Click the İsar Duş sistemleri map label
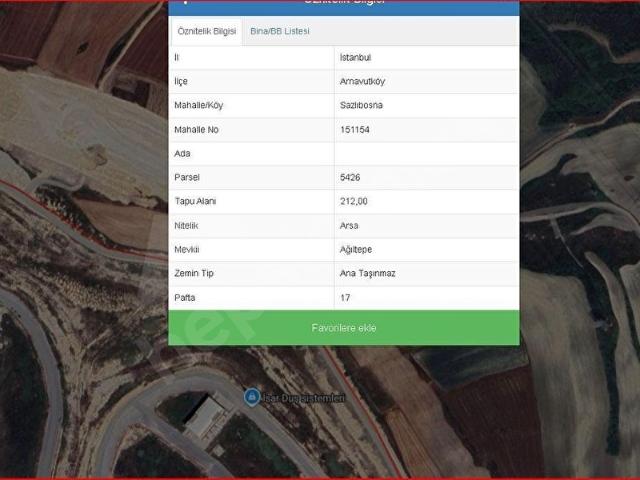The width and height of the screenshot is (640, 480). [304, 398]
